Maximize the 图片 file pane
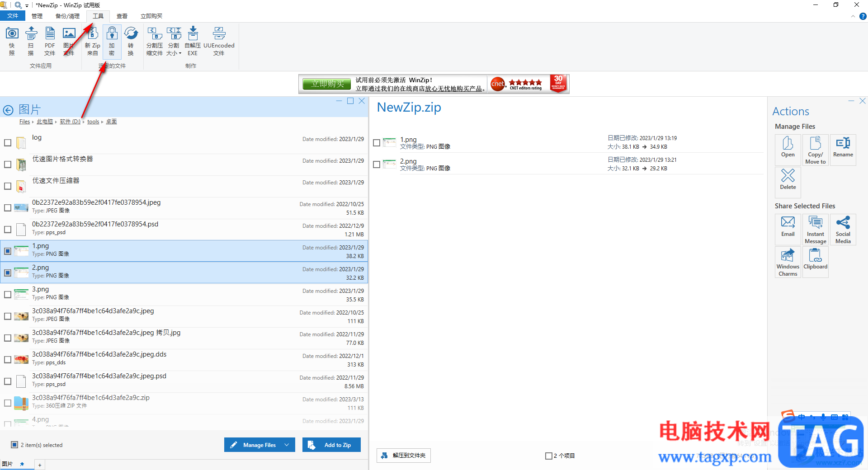 [350, 101]
